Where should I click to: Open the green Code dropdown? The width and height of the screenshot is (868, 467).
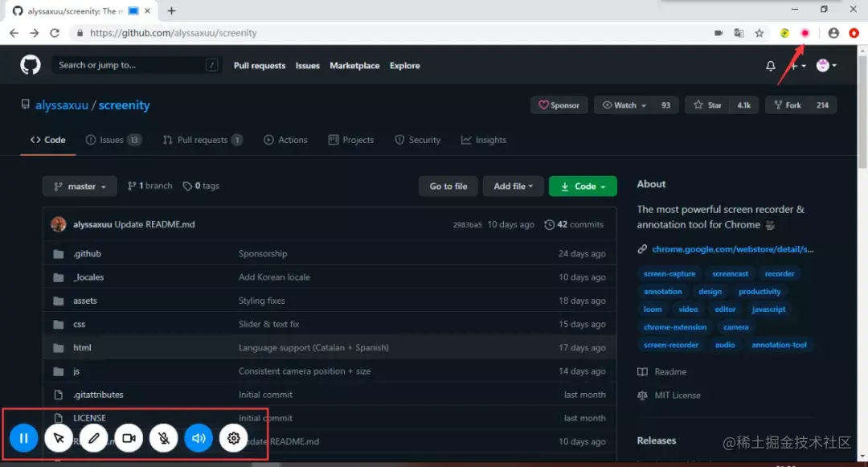click(583, 186)
